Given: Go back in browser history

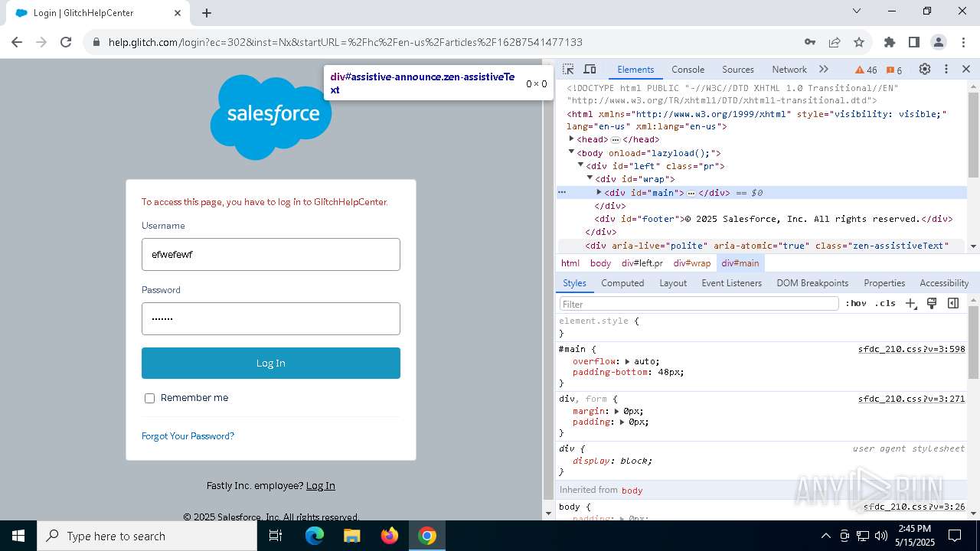Looking at the screenshot, I should pos(17,42).
